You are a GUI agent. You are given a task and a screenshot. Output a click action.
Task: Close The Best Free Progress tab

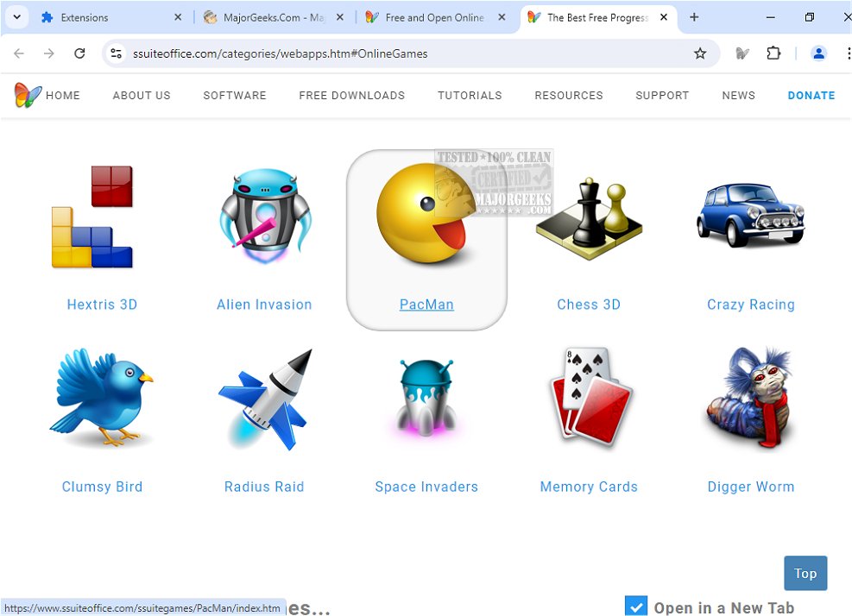click(664, 17)
